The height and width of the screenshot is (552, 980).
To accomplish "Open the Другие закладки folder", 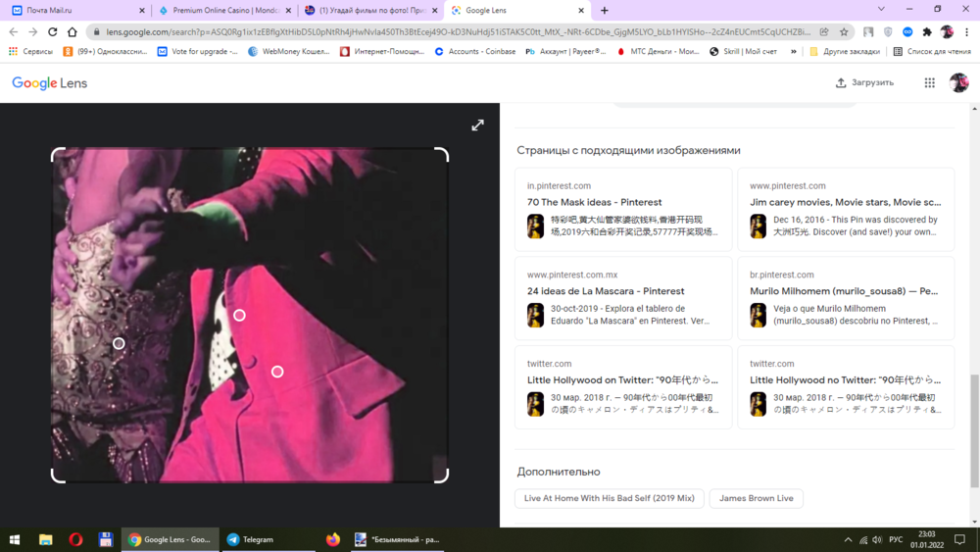I will coord(845,51).
